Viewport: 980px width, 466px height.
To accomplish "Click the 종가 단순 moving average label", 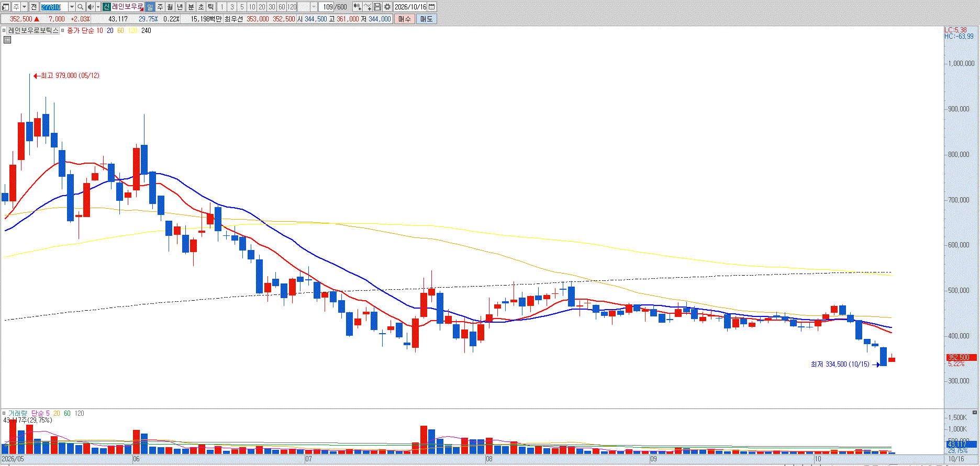I will pyautogui.click(x=81, y=30).
